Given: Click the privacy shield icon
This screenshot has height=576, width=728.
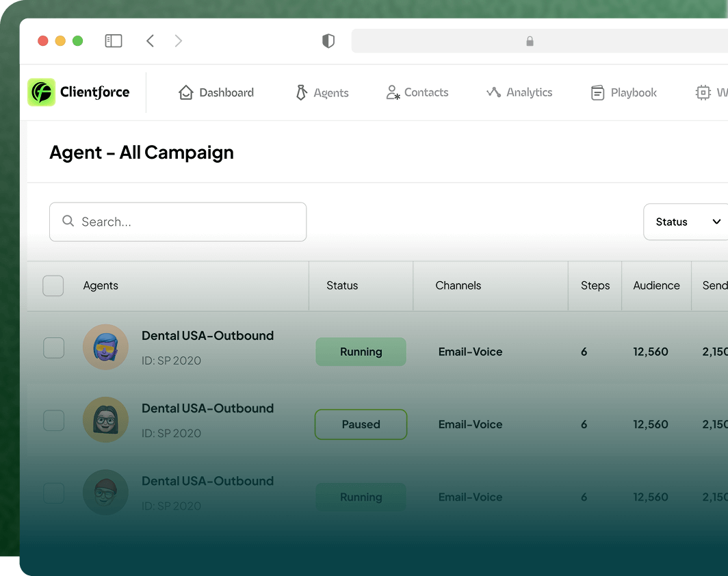Looking at the screenshot, I should [x=328, y=41].
